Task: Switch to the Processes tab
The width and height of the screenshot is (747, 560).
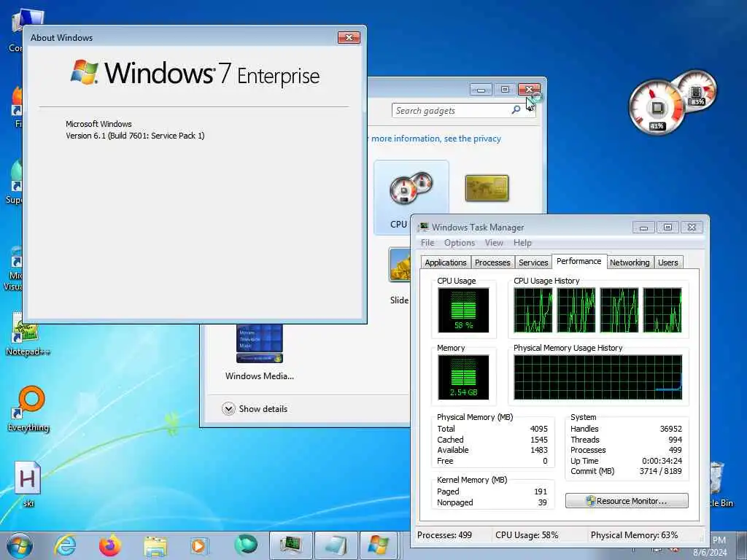Action: coord(492,262)
